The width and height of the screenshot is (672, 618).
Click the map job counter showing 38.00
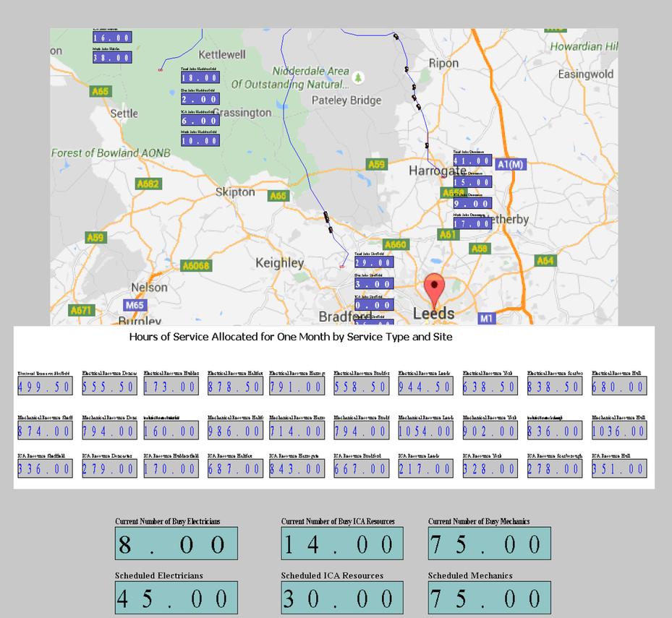pos(112,57)
